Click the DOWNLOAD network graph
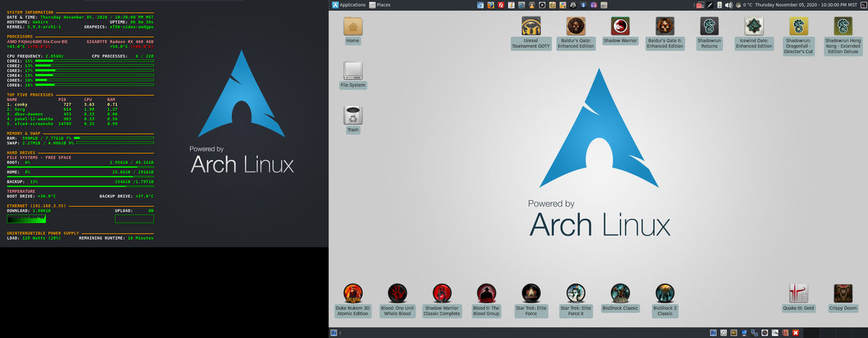The width and height of the screenshot is (868, 338). tap(26, 219)
